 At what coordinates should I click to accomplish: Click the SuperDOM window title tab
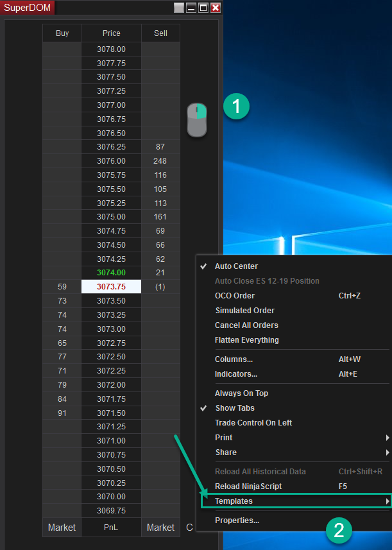(x=27, y=7)
